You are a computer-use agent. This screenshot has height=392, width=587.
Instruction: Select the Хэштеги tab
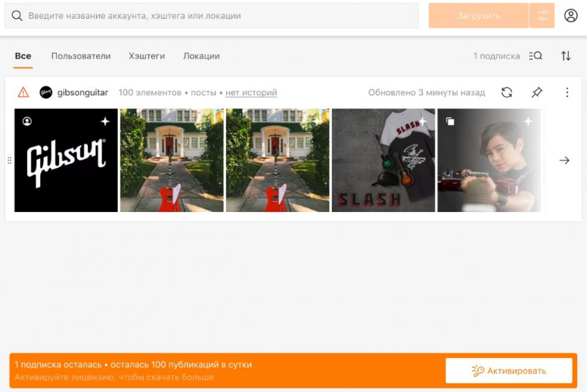(x=147, y=56)
